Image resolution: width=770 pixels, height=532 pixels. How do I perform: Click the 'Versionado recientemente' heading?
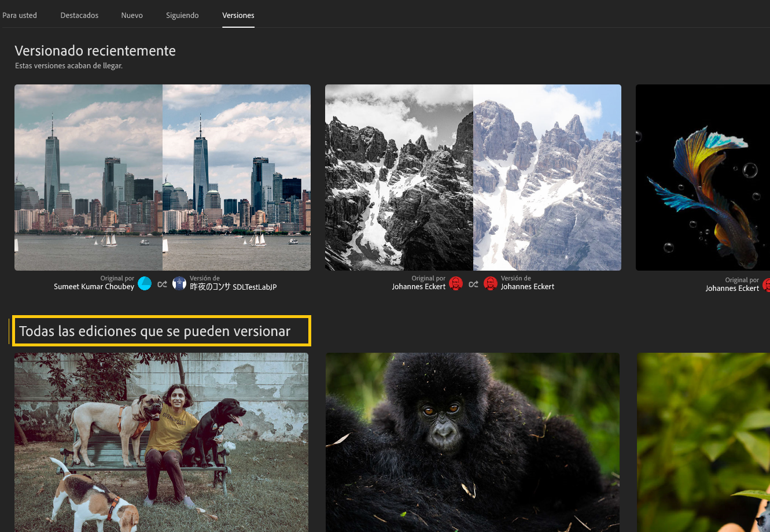click(95, 51)
